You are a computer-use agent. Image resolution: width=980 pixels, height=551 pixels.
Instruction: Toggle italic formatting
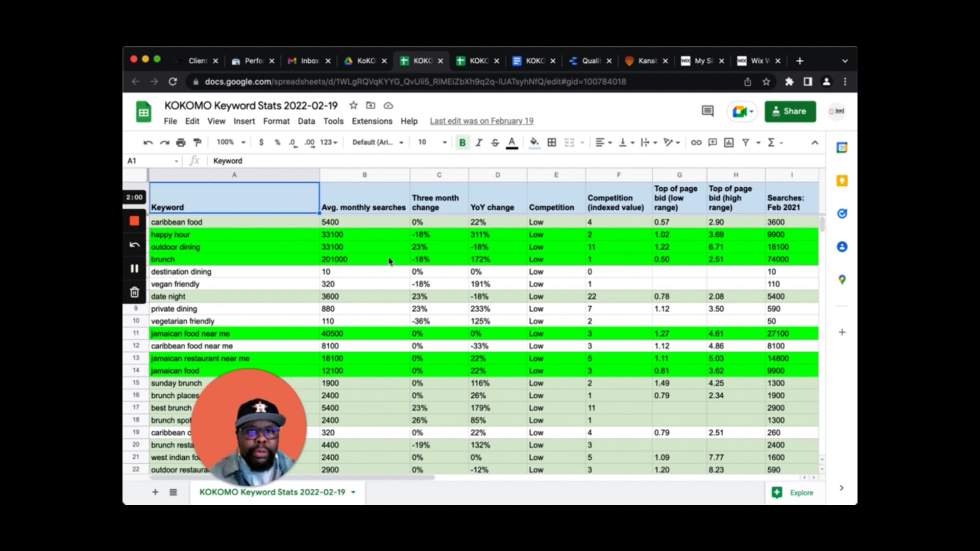click(x=479, y=142)
